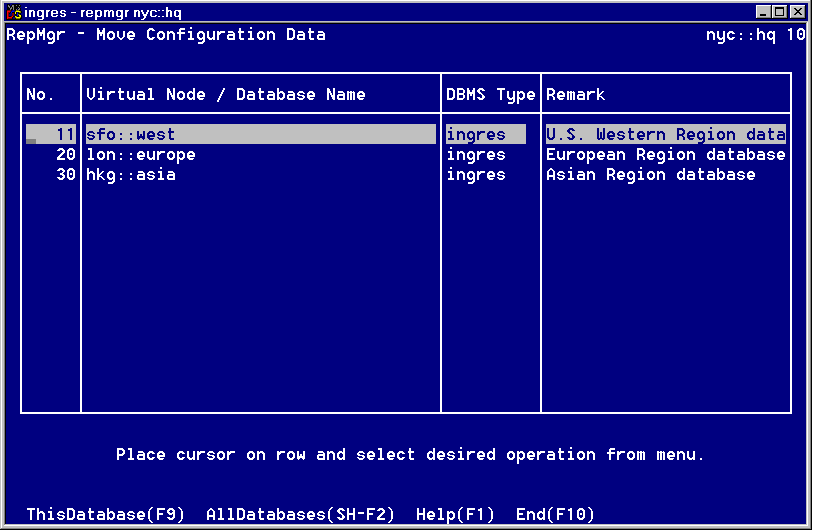Click the Asian Region database remark

coord(650,175)
